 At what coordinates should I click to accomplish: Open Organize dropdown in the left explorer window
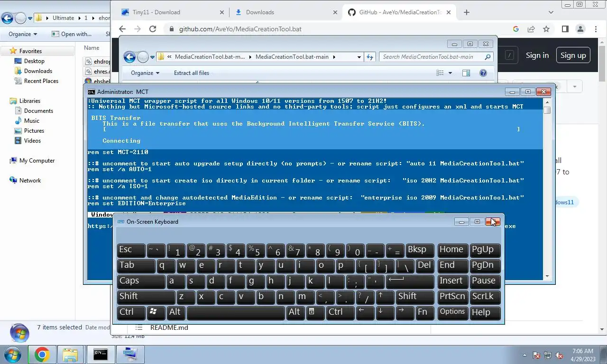point(23,34)
